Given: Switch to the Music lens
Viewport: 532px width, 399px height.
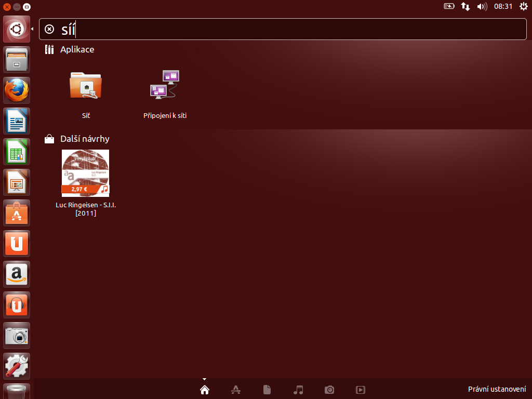Looking at the screenshot, I should [298, 390].
